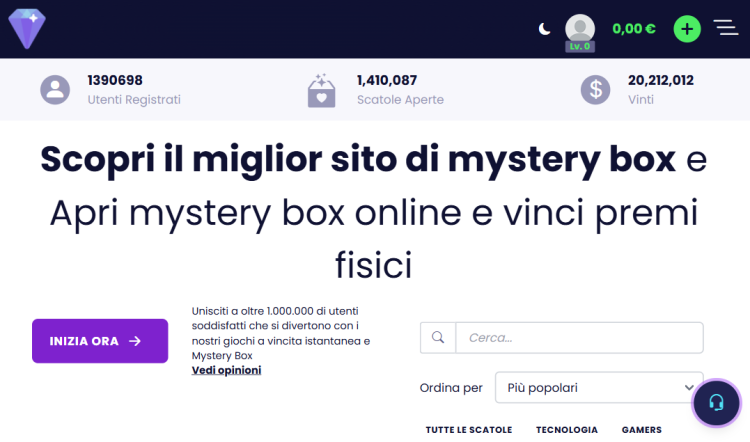Open the Vedi opinioni link
Image resolution: width=750 pixels, height=442 pixels.
click(x=226, y=370)
